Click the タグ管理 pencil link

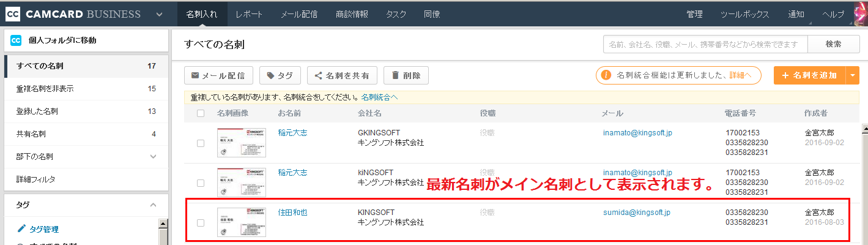click(x=38, y=229)
